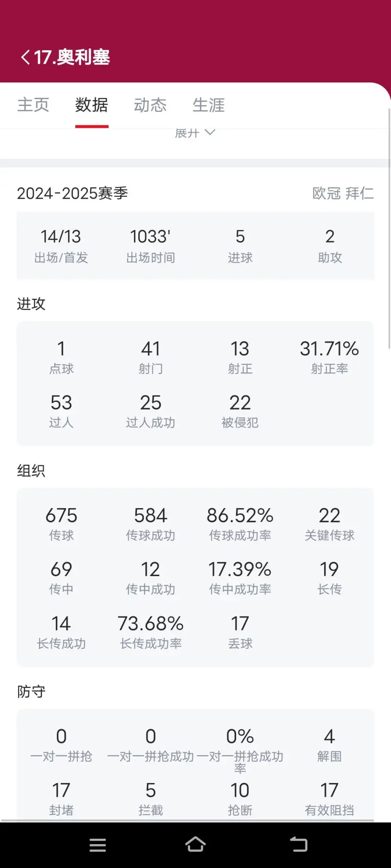Tap the 出场时间 1033' stat
The width and height of the screenshot is (391, 868).
[151, 246]
